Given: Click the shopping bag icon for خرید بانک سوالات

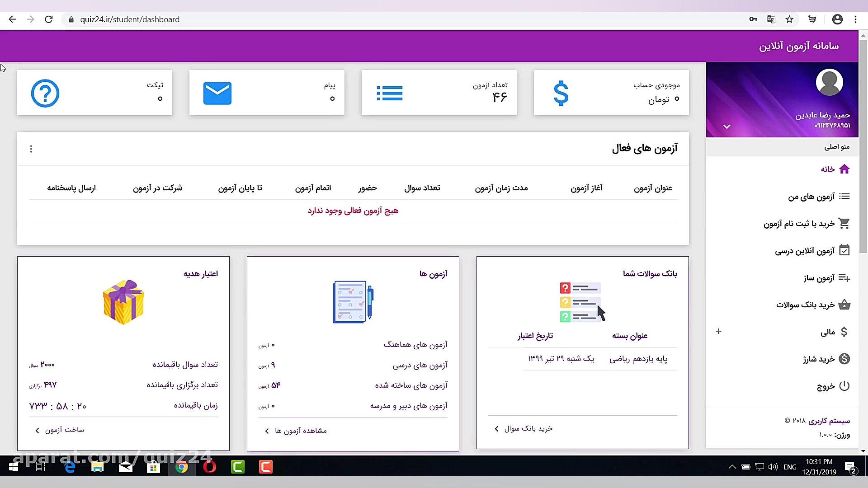Looking at the screenshot, I should tap(844, 305).
